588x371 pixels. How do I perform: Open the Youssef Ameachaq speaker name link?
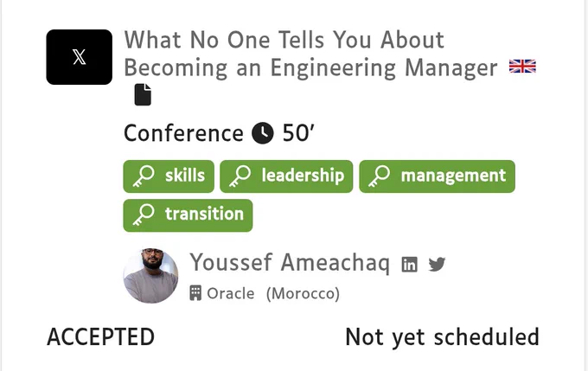(x=290, y=263)
